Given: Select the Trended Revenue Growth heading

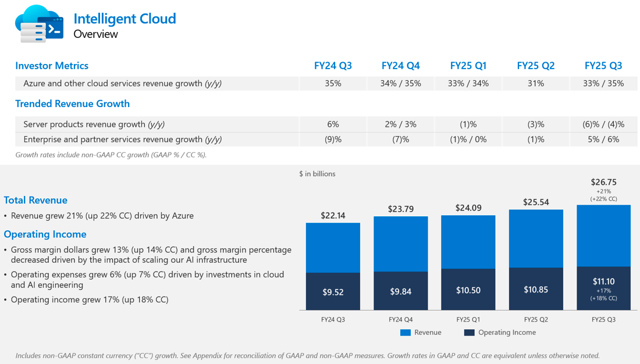Looking at the screenshot, I should tap(72, 104).
